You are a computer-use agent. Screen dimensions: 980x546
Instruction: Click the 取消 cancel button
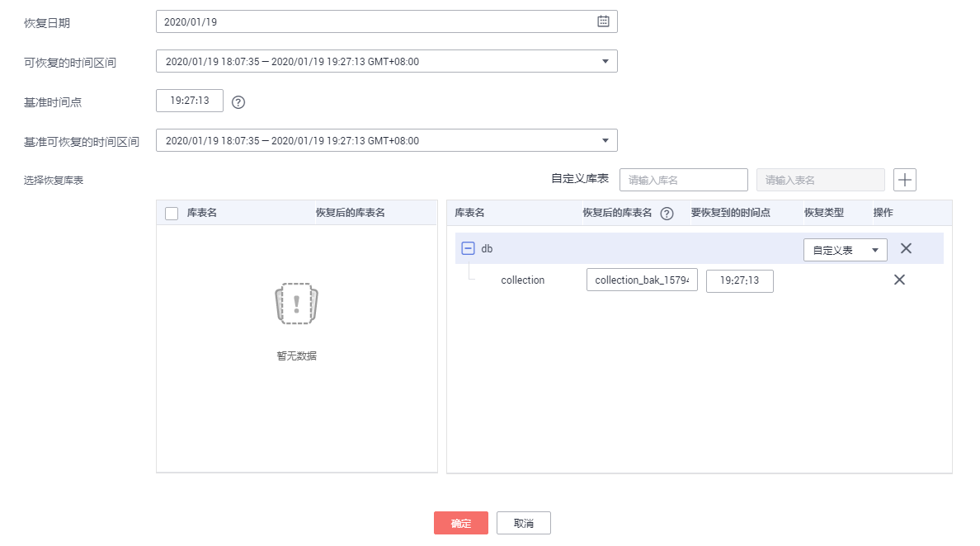523,522
